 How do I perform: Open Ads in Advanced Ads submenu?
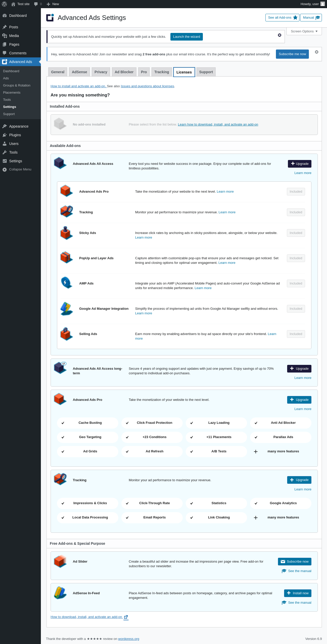(6, 78)
